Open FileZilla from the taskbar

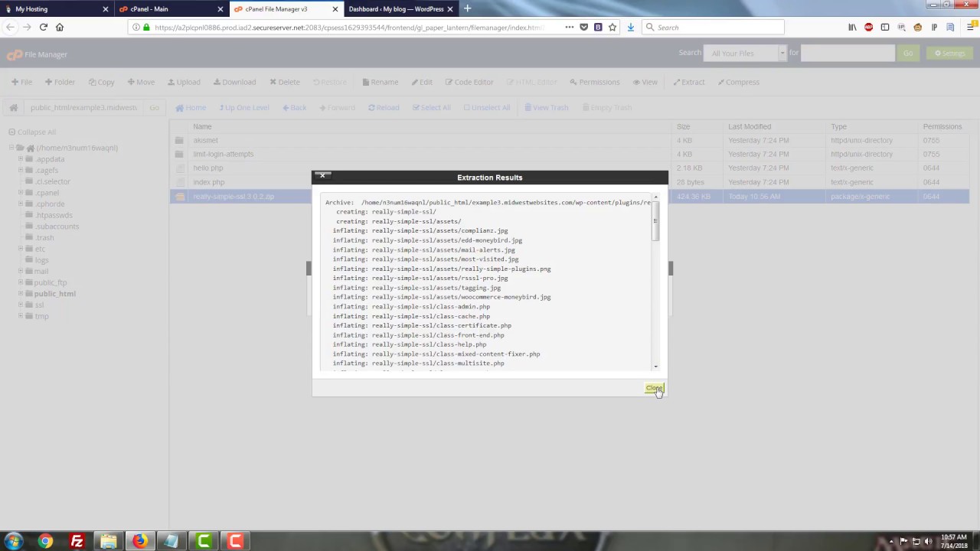77,541
